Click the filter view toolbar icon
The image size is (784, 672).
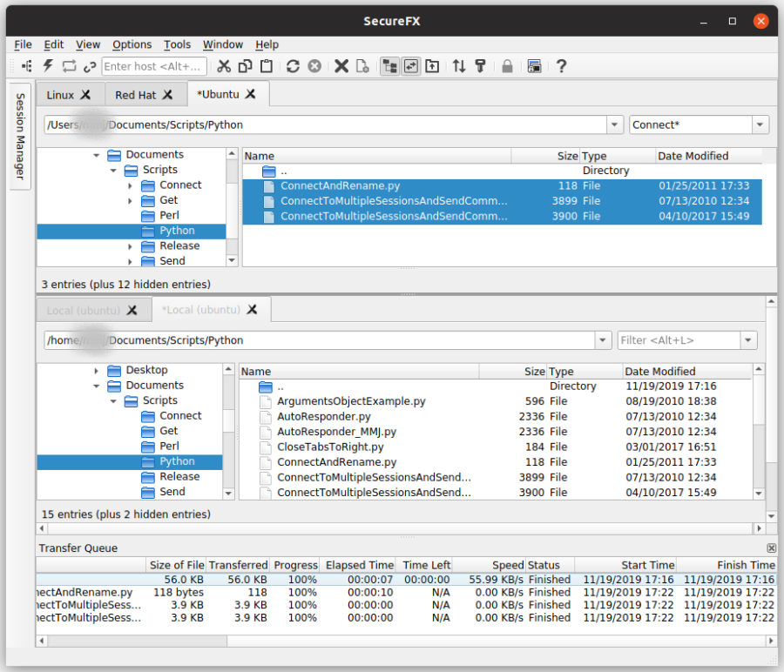pos(481,66)
